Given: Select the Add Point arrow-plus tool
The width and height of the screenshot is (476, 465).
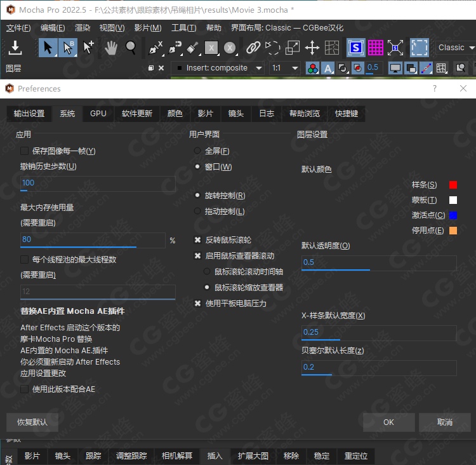Looking at the screenshot, I should point(88,48).
